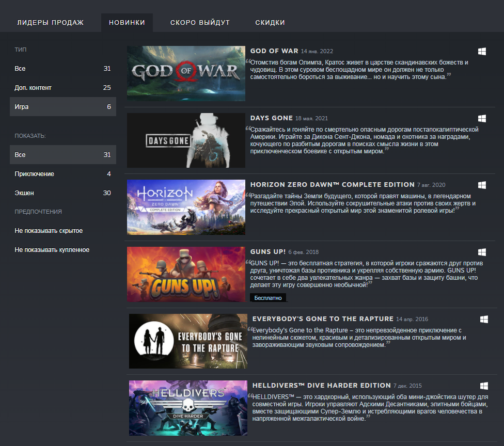Open the Скоро выйдут tab

[200, 23]
